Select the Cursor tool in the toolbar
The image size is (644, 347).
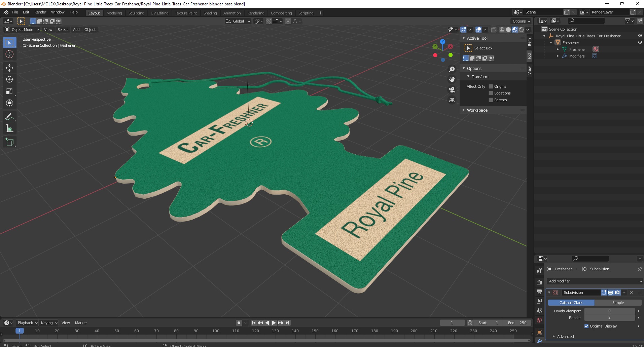click(x=9, y=54)
